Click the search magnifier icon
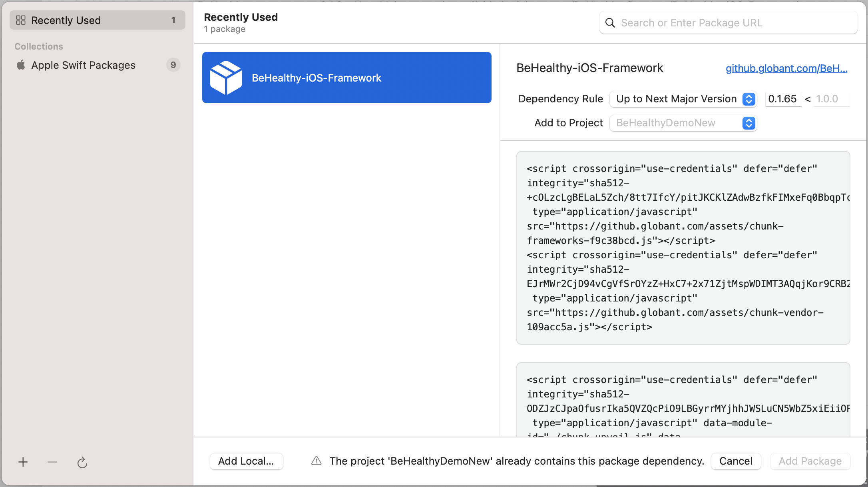The height and width of the screenshot is (487, 868). [x=610, y=23]
